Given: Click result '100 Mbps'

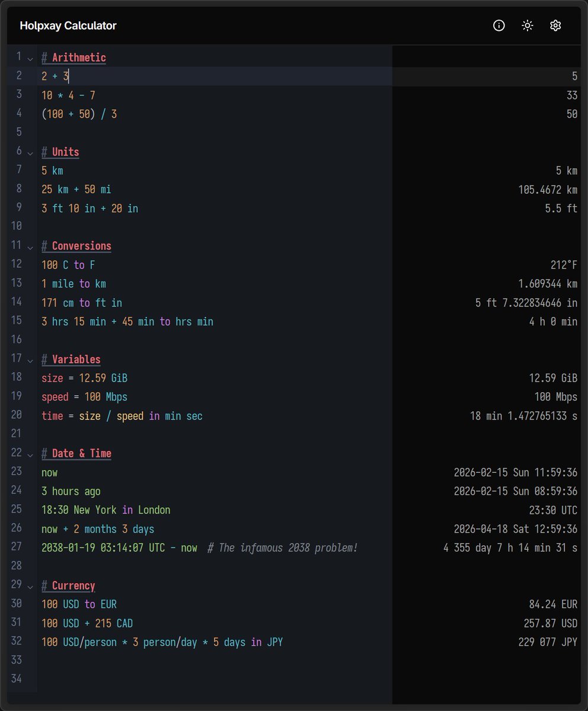Looking at the screenshot, I should (x=556, y=397).
